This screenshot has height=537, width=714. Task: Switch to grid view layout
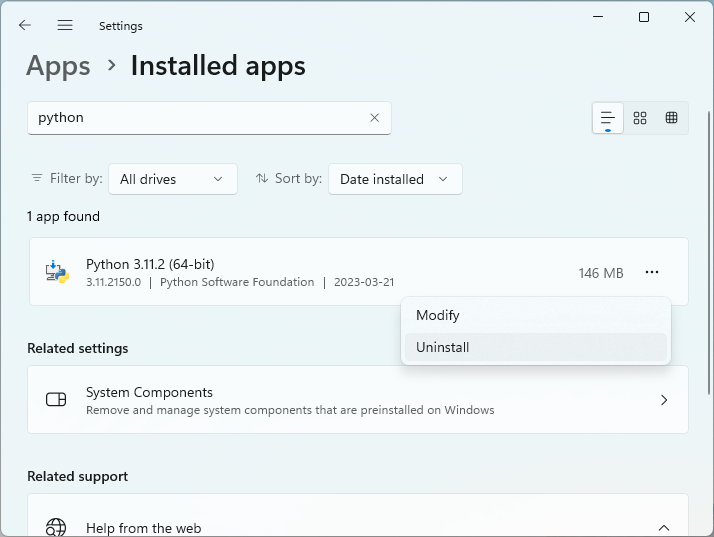point(640,118)
